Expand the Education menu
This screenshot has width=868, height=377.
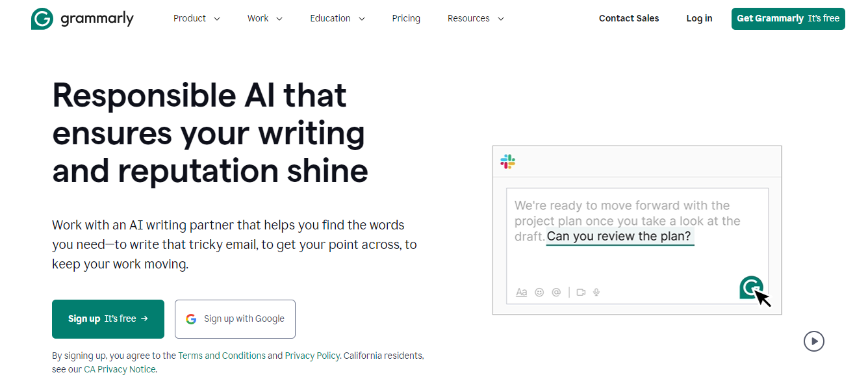pyautogui.click(x=337, y=18)
